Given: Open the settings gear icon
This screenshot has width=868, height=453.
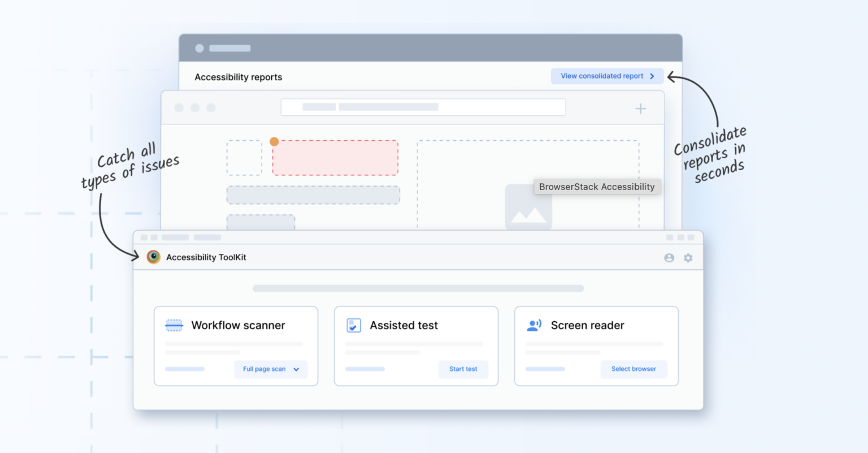Looking at the screenshot, I should 688,257.
